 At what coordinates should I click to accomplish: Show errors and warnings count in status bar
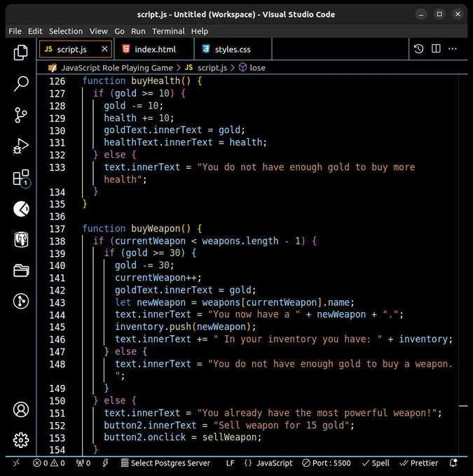point(49,463)
